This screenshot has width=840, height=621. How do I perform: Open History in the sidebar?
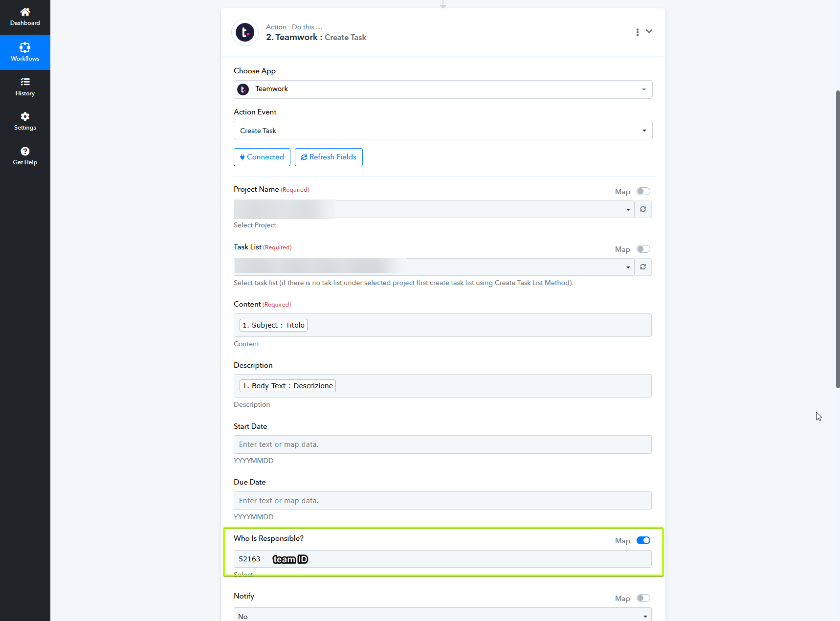click(25, 87)
